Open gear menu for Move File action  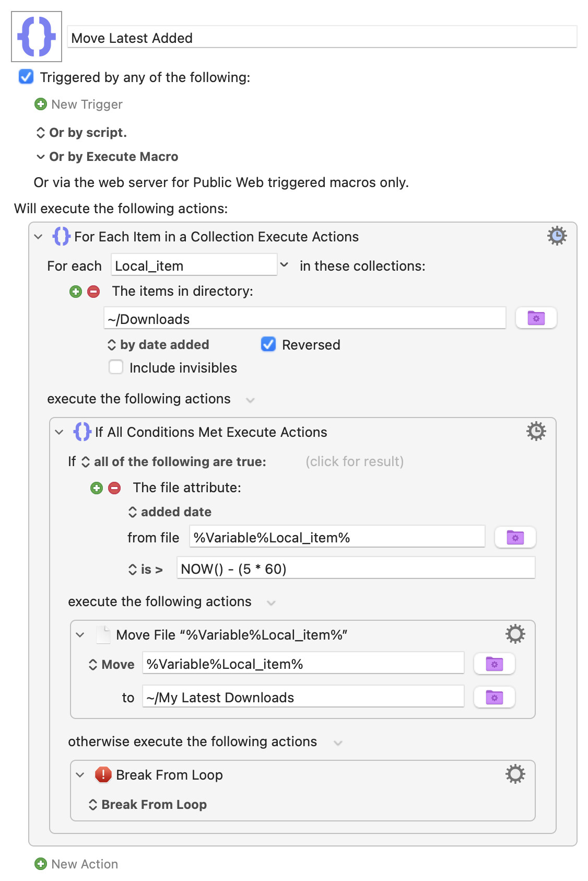pos(515,634)
